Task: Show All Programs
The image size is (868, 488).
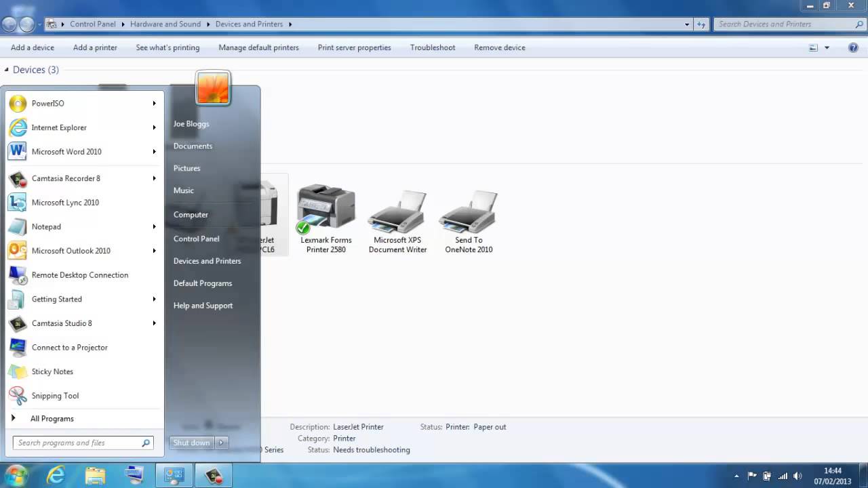Action: point(52,419)
